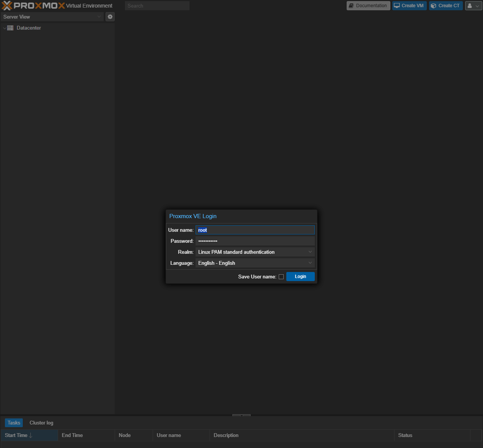This screenshot has height=448, width=483.
Task: Switch to the Cluster log tab
Action: (x=41, y=423)
